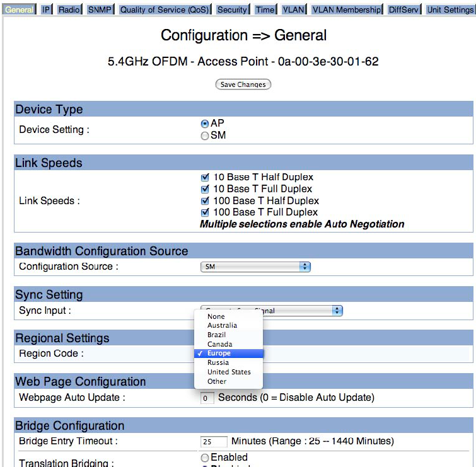Select the VLAN tab
The image size is (476, 467).
pos(294,9)
